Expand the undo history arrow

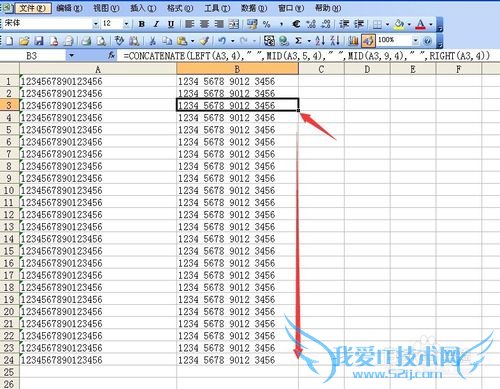click(x=233, y=41)
